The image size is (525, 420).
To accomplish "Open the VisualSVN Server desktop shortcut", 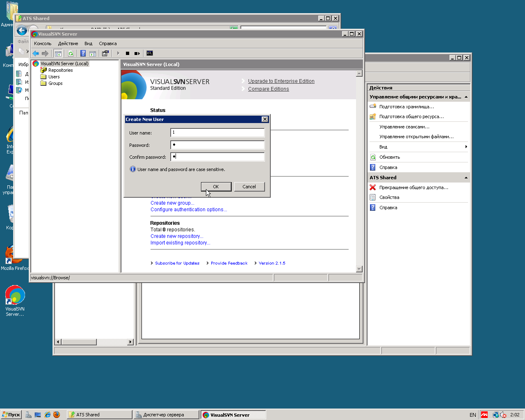I will click(x=15, y=301).
